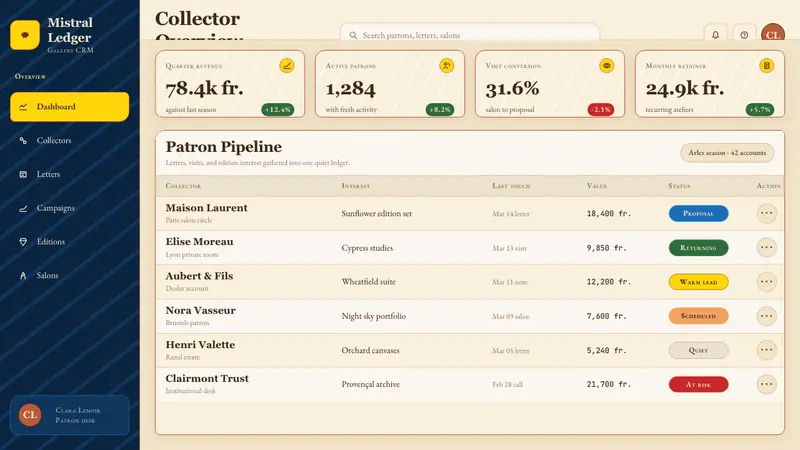Select the Maison Laurent collector name
800x450 pixels.
[206, 208]
